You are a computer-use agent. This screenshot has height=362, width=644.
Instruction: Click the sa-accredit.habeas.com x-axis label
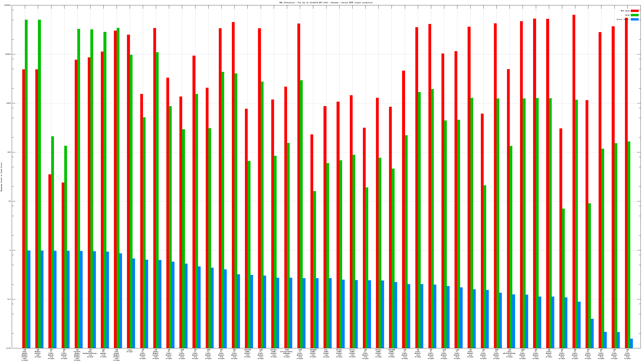click(x=287, y=353)
